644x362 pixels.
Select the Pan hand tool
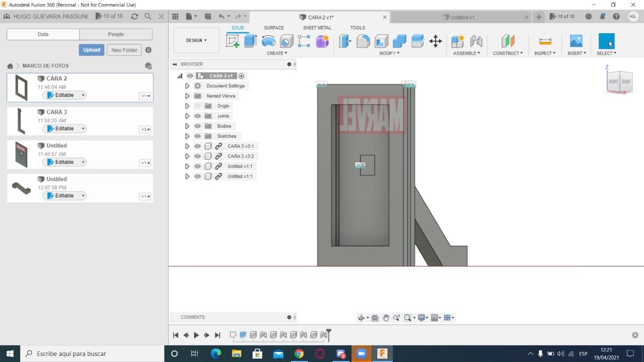[x=386, y=318]
